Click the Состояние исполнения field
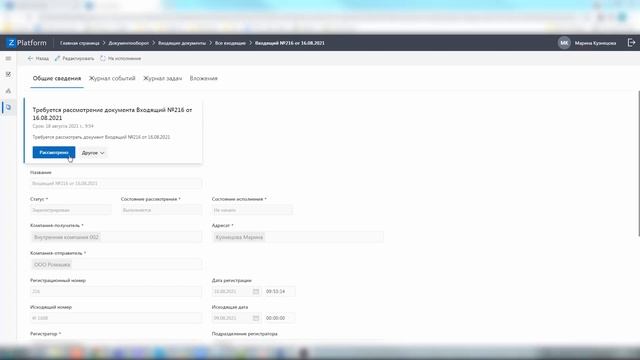The image size is (640, 360). (252, 210)
